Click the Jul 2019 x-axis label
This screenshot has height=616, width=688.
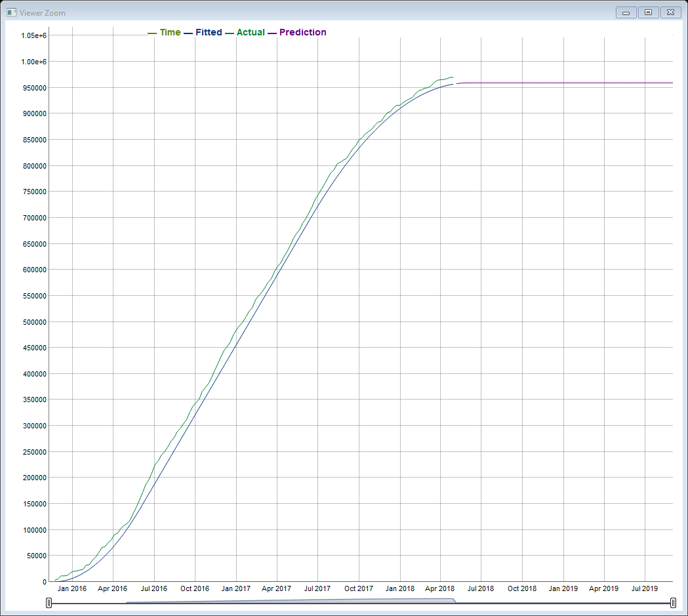pyautogui.click(x=645, y=589)
